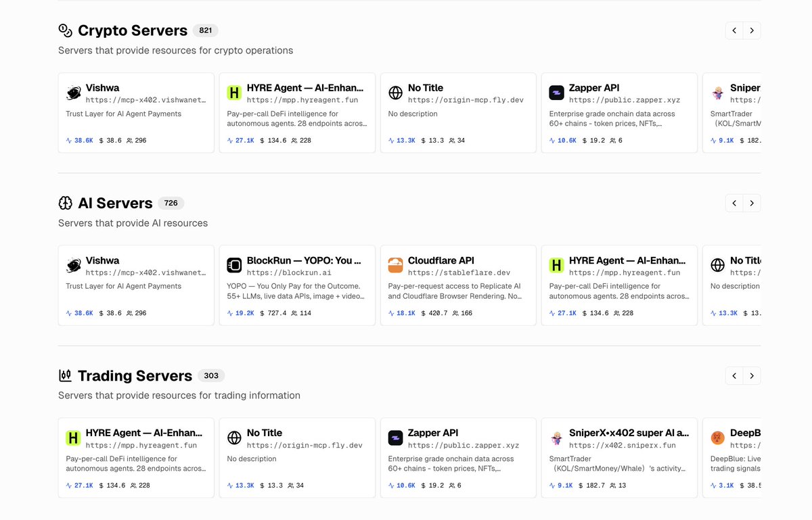The width and height of the screenshot is (812, 520).
Task: Click the globe icon on the No Title card
Action: coord(396,93)
